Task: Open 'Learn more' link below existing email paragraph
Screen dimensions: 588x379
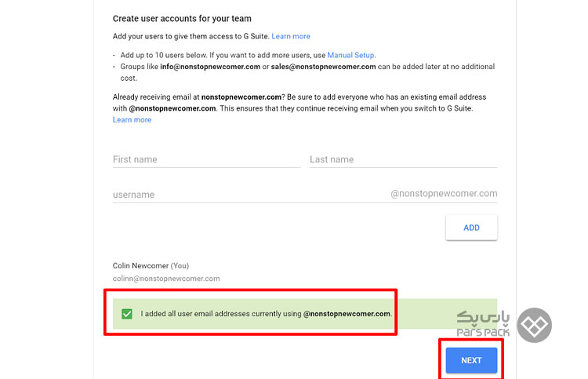Action: (x=132, y=120)
